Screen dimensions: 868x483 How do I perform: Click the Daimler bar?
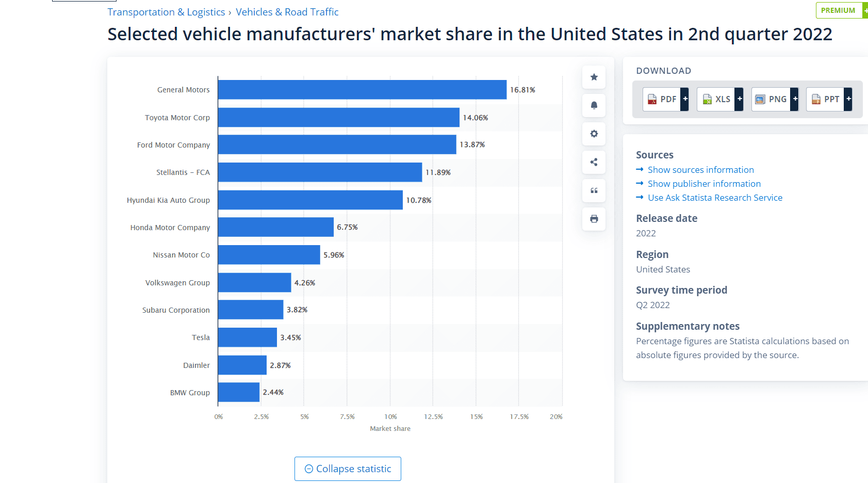click(242, 365)
